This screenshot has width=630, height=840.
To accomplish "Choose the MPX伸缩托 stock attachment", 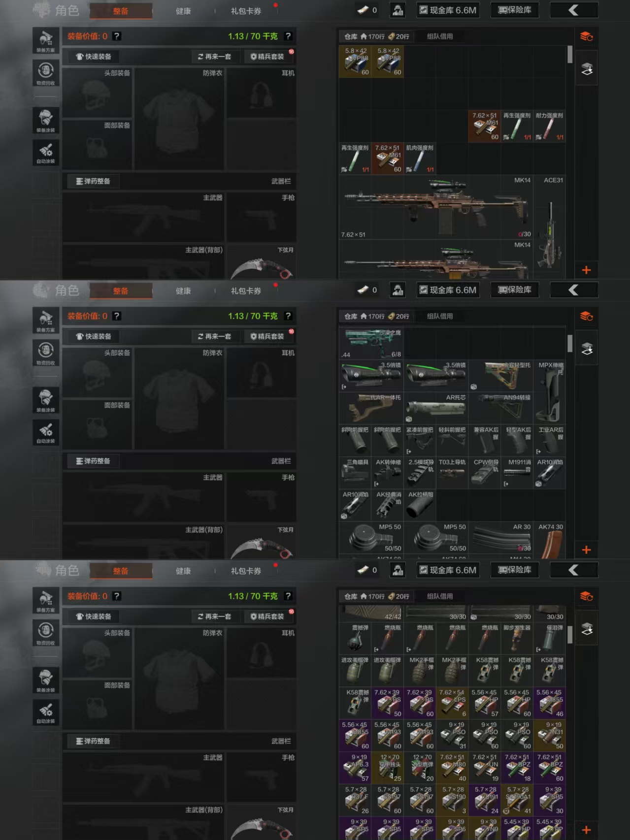I will 550,391.
